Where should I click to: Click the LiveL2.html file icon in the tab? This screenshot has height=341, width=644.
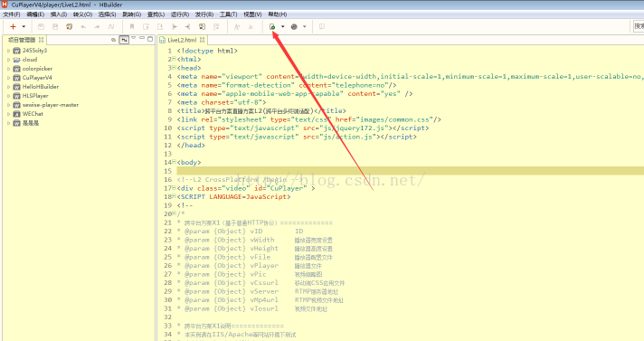pos(163,40)
